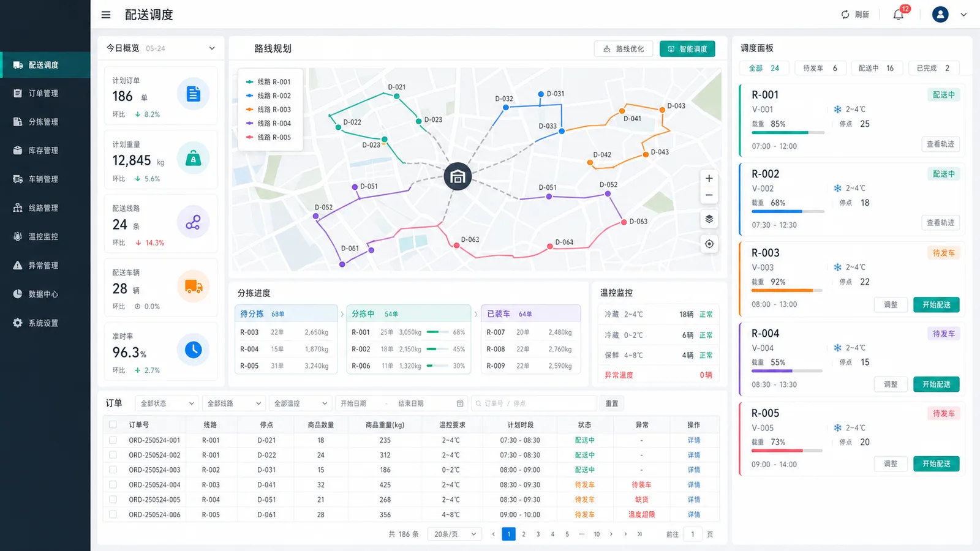Click 开始配送 for route R-003
The image size is (980, 551).
[936, 305]
